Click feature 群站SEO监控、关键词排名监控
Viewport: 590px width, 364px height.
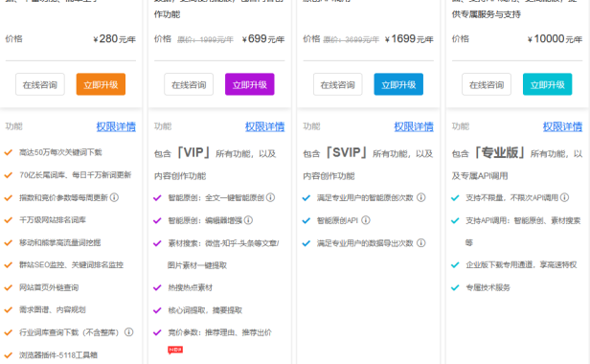(x=72, y=265)
